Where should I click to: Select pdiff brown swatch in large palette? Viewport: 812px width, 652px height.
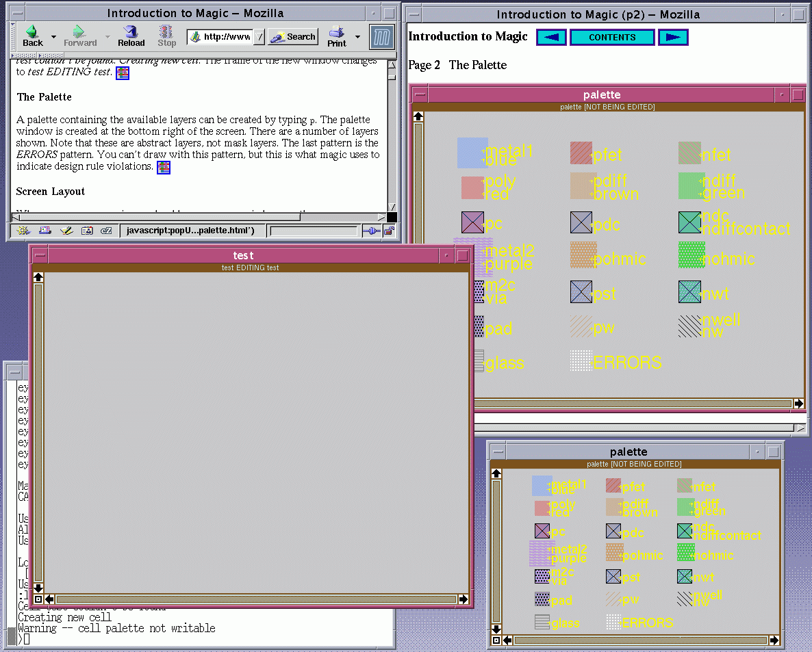coord(583,186)
